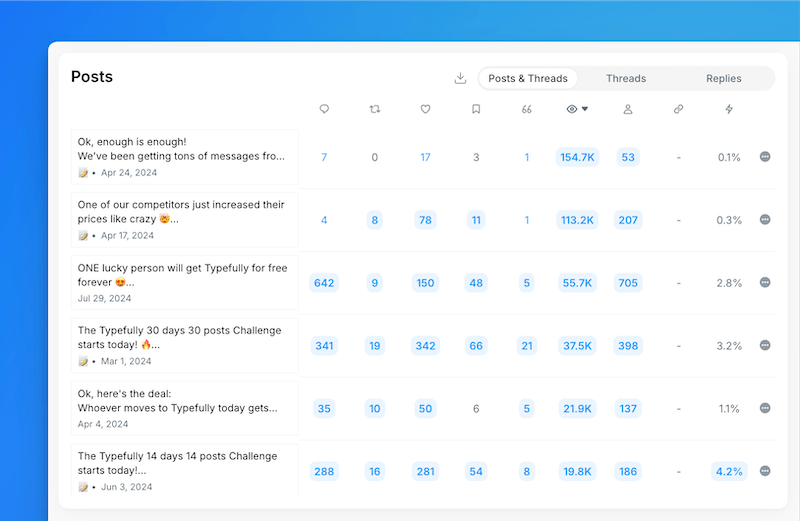The image size is (800, 521).
Task: Sort by link clicks icon
Action: (x=679, y=109)
